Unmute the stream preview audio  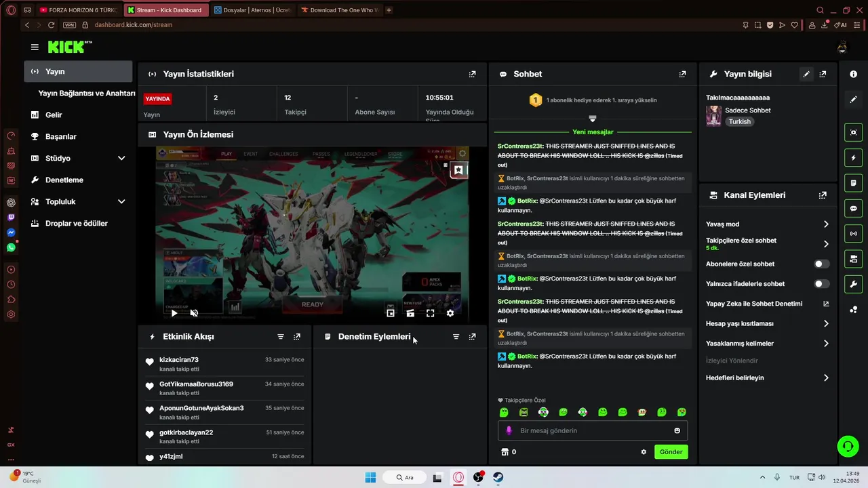click(194, 313)
